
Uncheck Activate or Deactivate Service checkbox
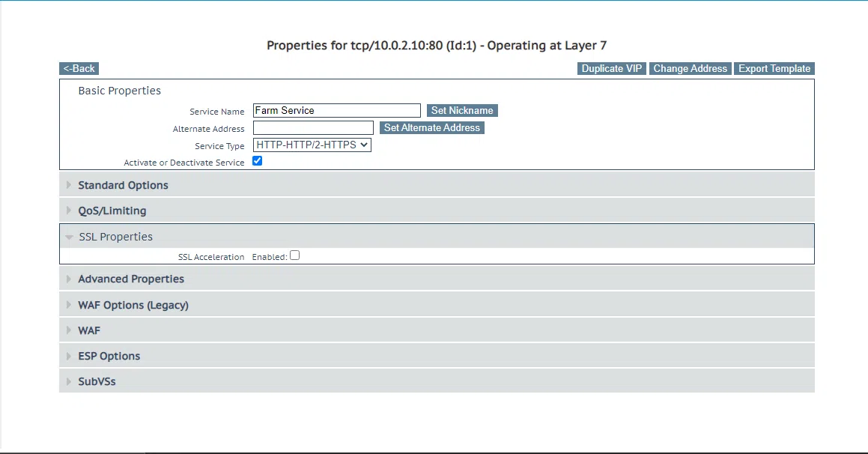pos(258,161)
